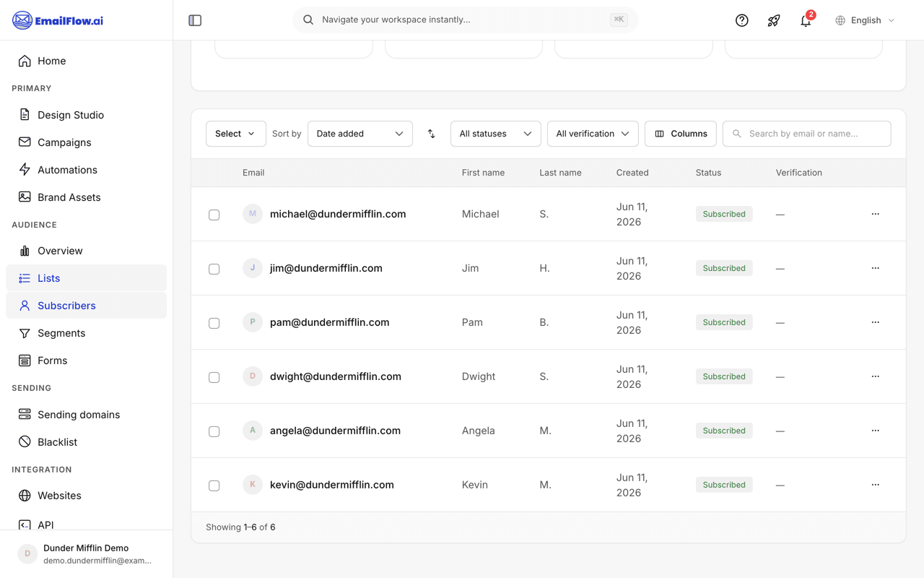Open Blacklist page
Viewport: 924px width, 578px height.
coord(87,442)
